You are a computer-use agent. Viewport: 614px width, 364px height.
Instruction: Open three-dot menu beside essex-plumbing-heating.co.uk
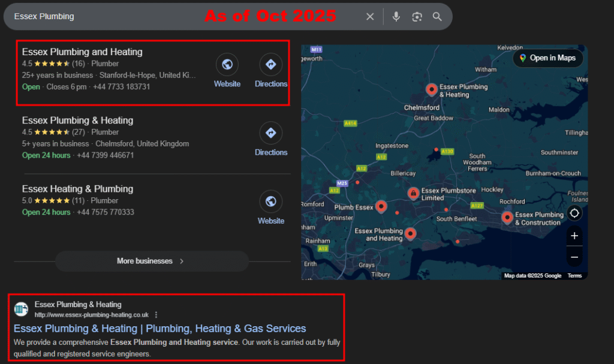[x=156, y=315]
